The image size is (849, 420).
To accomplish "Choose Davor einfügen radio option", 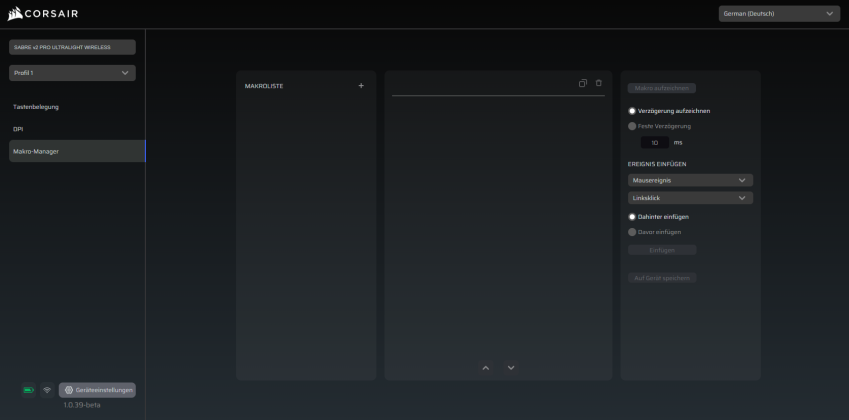I will tap(632, 232).
